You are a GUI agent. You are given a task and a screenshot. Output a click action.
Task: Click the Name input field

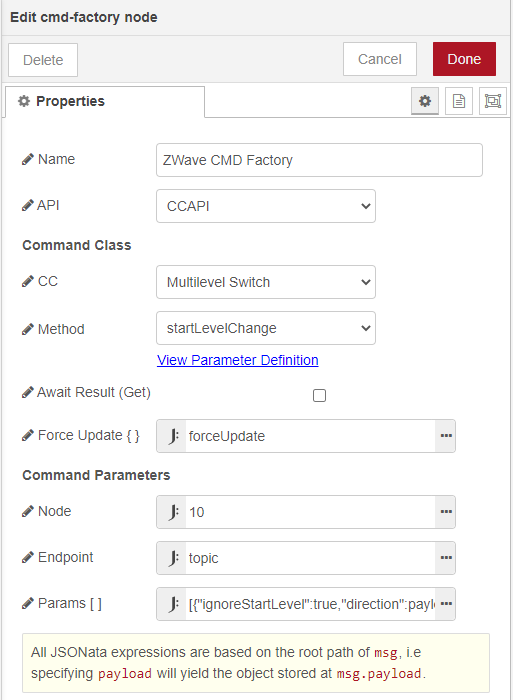(x=319, y=160)
